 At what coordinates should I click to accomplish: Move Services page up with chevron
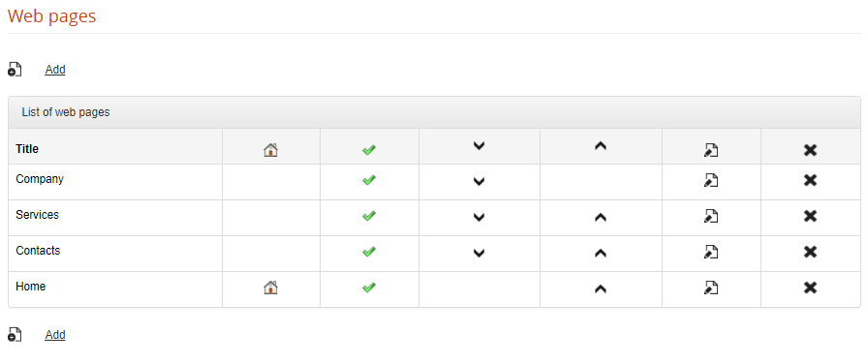pyautogui.click(x=600, y=218)
